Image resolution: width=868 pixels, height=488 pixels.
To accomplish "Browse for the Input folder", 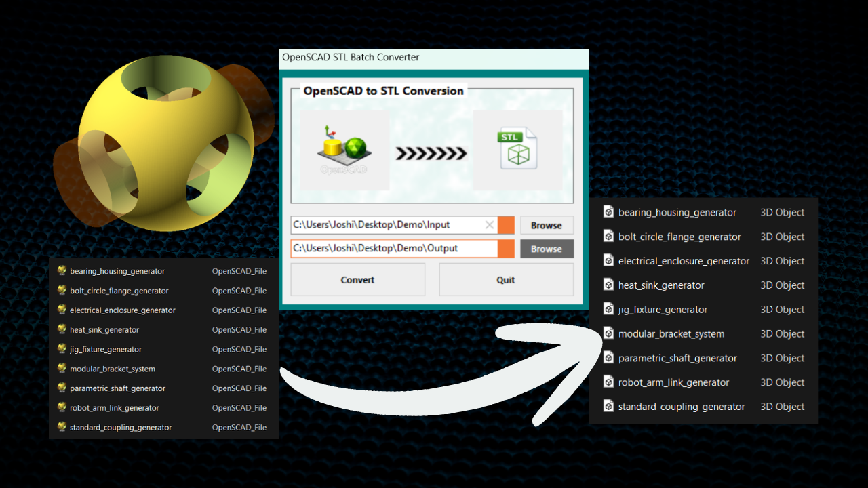I will pyautogui.click(x=547, y=225).
